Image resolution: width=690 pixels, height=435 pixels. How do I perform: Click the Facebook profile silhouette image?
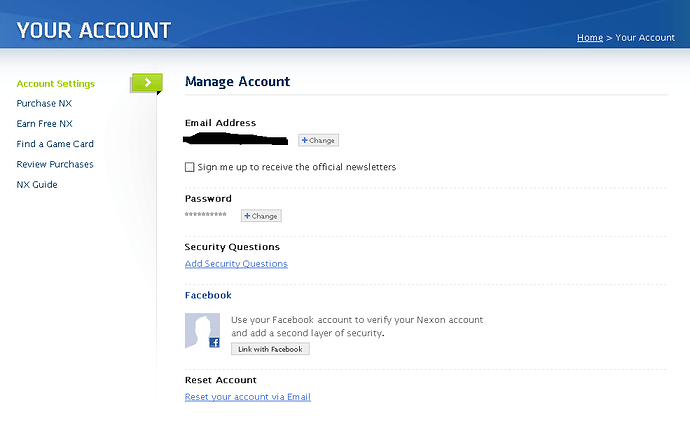(201, 329)
